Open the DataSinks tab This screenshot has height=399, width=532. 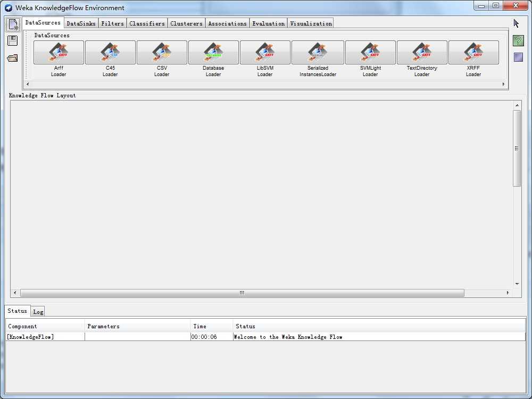(81, 23)
